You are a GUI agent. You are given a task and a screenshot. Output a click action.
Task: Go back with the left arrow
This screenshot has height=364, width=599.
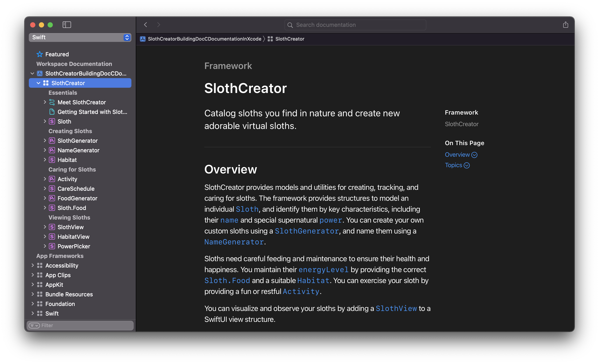tap(146, 25)
